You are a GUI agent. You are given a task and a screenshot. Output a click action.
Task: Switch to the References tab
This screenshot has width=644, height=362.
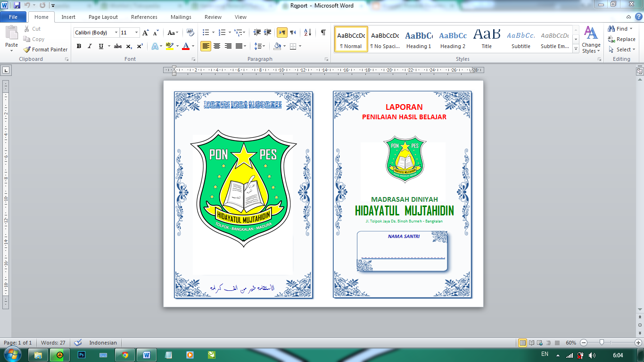click(144, 17)
